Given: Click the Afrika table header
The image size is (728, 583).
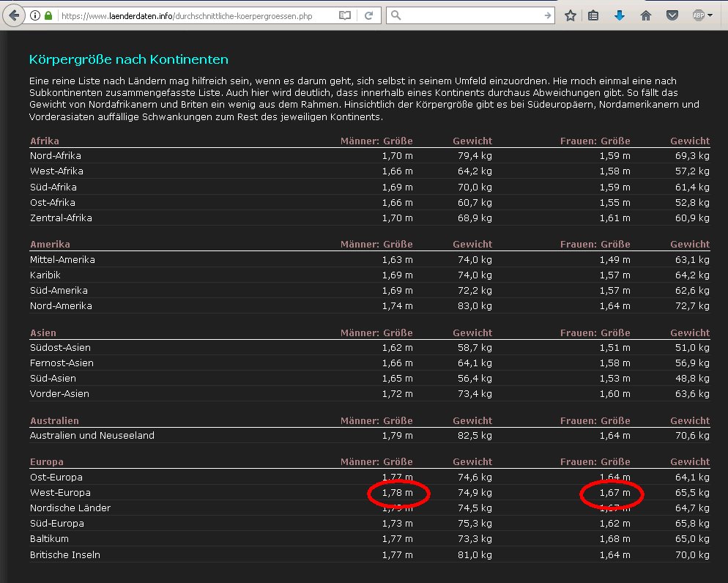Looking at the screenshot, I should (44, 141).
